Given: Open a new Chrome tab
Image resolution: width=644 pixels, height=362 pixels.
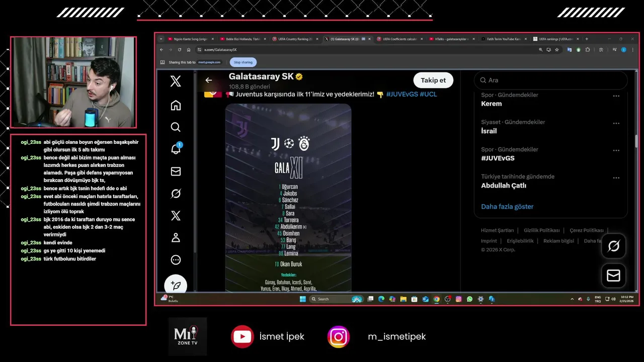Looking at the screenshot, I should coord(587,39).
